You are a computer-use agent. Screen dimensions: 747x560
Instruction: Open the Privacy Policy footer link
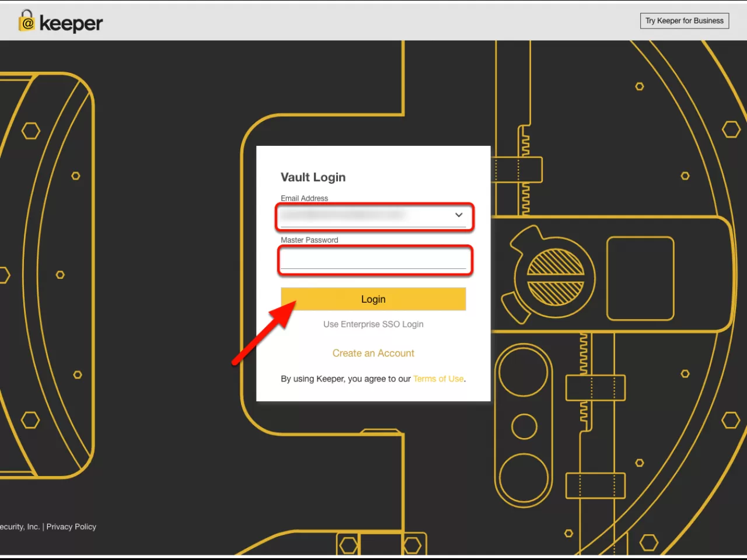click(71, 527)
